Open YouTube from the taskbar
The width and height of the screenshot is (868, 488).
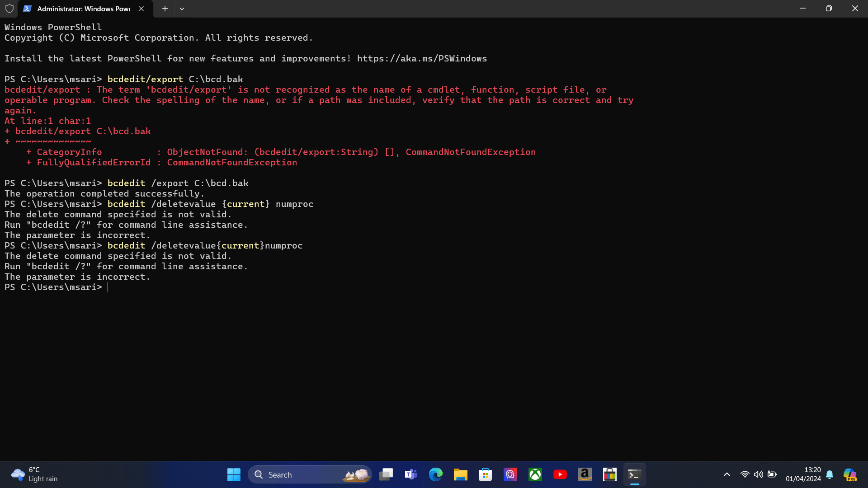click(x=560, y=474)
